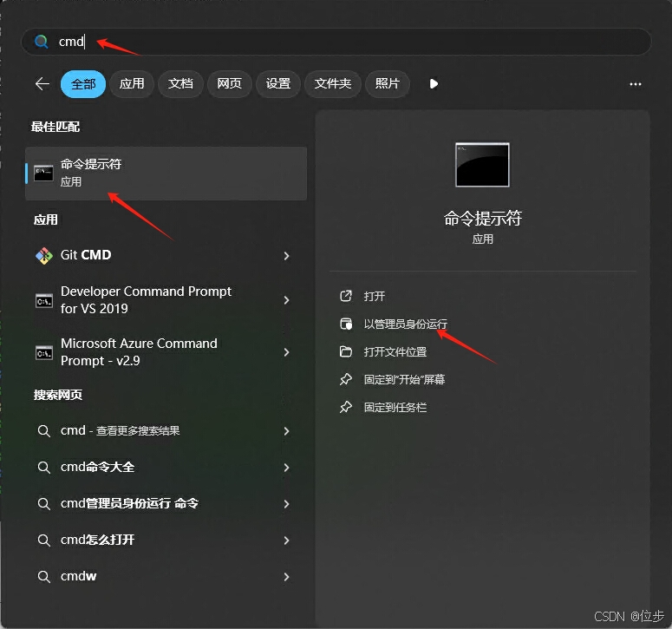Click the 命令提示符 title in details pane
The height and width of the screenshot is (629, 672).
click(483, 219)
